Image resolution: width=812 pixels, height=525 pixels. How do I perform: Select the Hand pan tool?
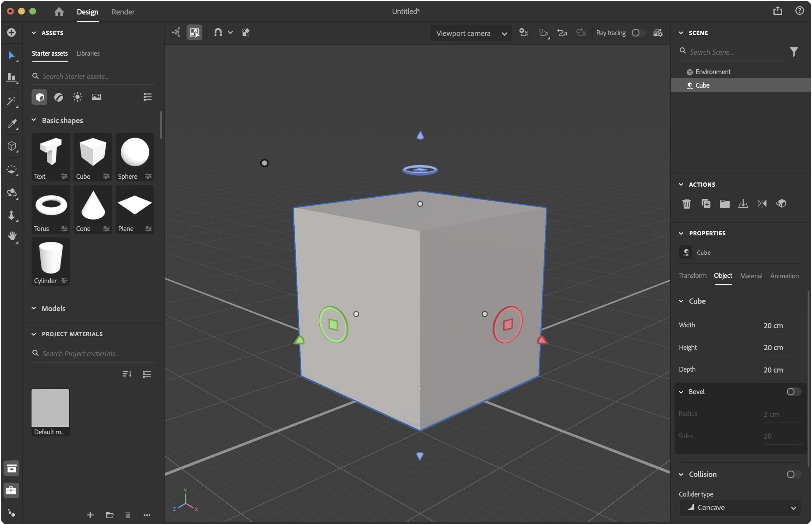point(12,236)
